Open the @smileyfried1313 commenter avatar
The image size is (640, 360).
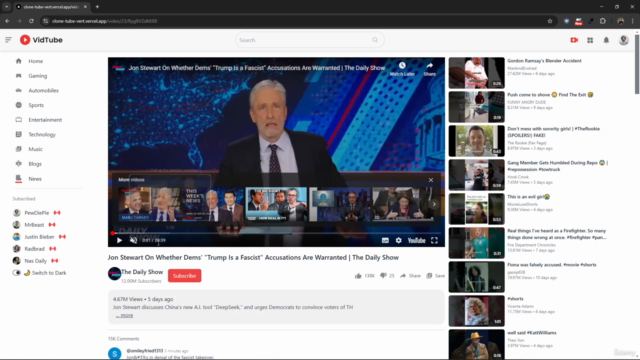tap(115, 353)
